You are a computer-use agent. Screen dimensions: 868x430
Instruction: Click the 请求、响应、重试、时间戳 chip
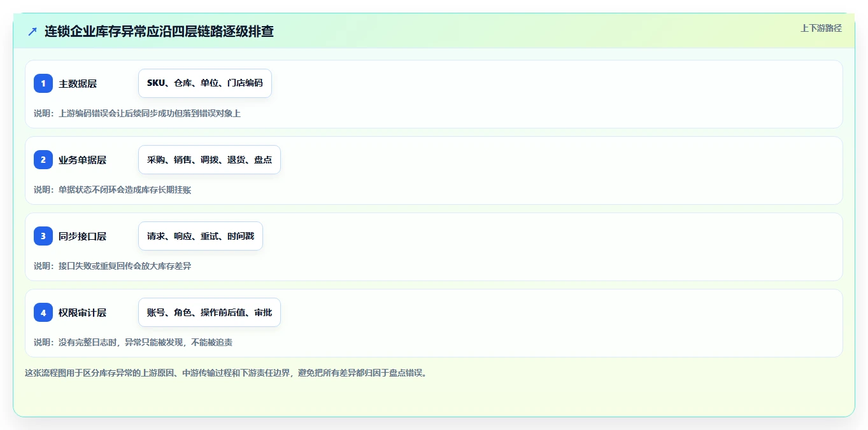pos(201,236)
